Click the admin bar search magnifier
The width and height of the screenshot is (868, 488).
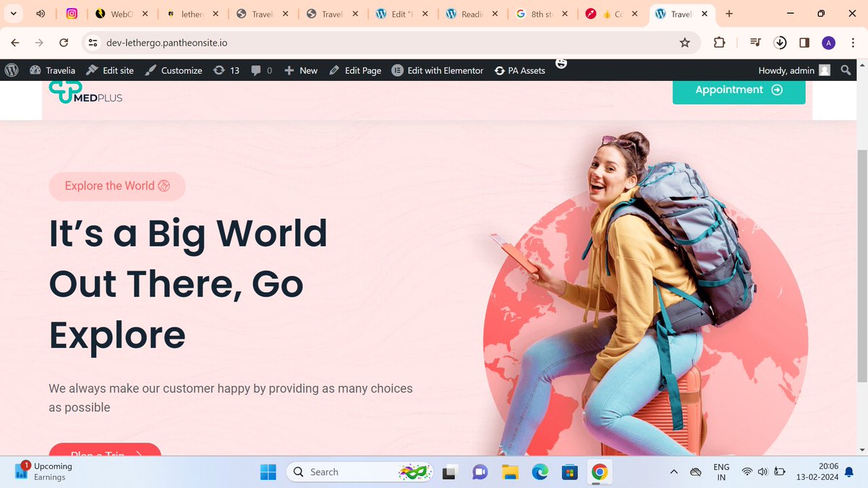point(846,70)
